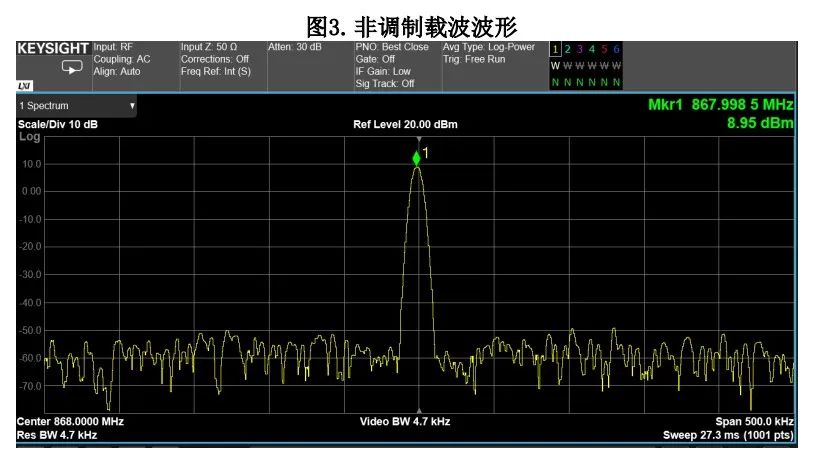This screenshot has height=449, width=815.
Task: Click the Video BW 4.7 kHz field
Action: pos(405,421)
